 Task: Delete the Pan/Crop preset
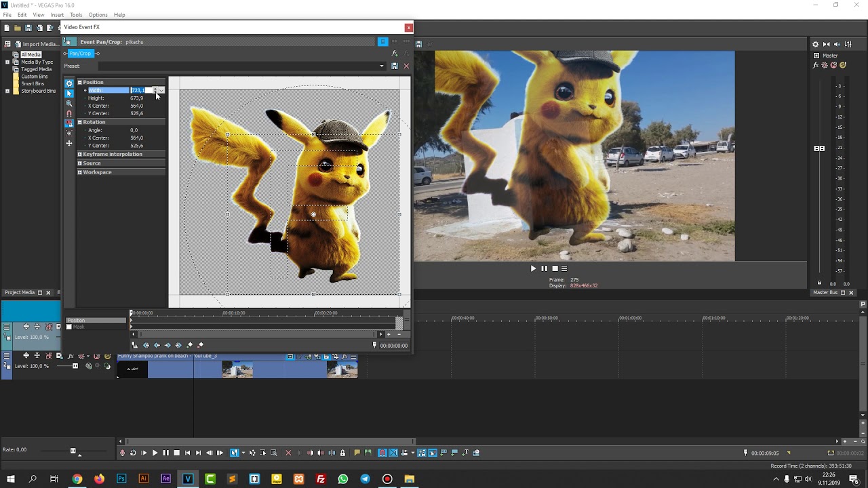click(406, 66)
